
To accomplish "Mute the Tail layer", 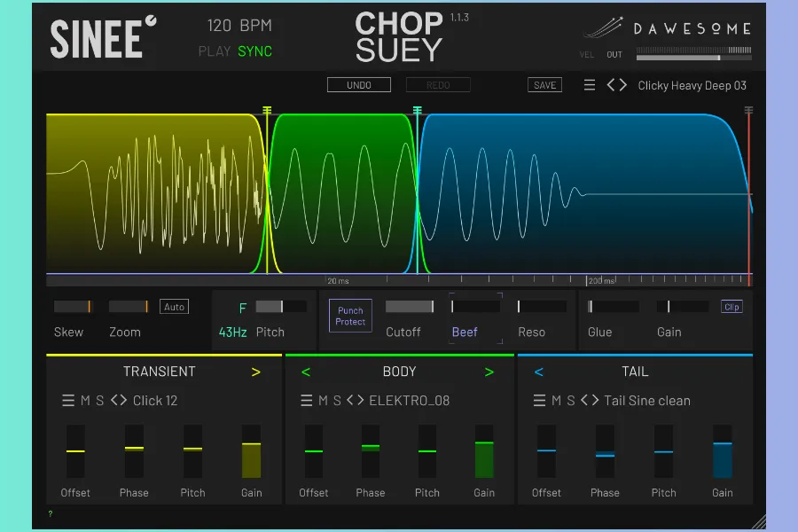I will (x=556, y=401).
